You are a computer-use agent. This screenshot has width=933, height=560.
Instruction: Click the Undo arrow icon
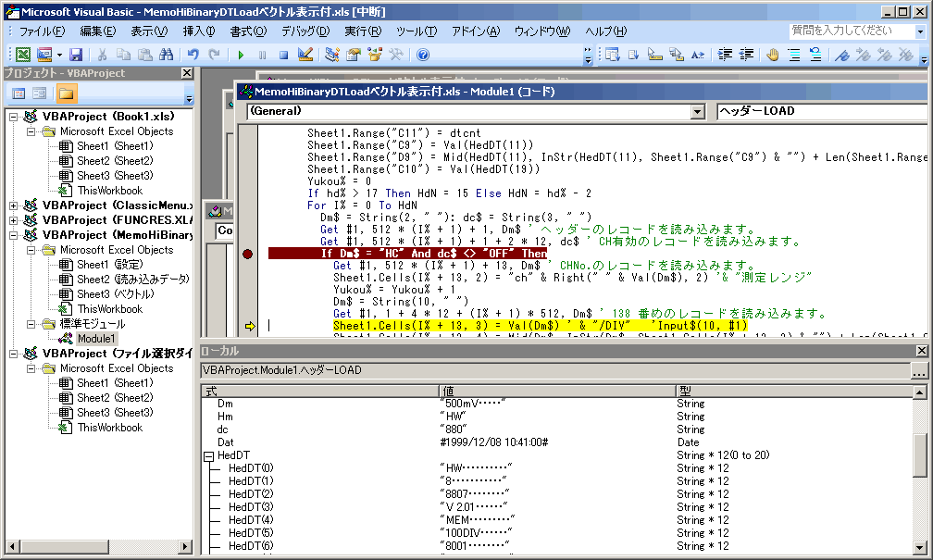coord(193,55)
